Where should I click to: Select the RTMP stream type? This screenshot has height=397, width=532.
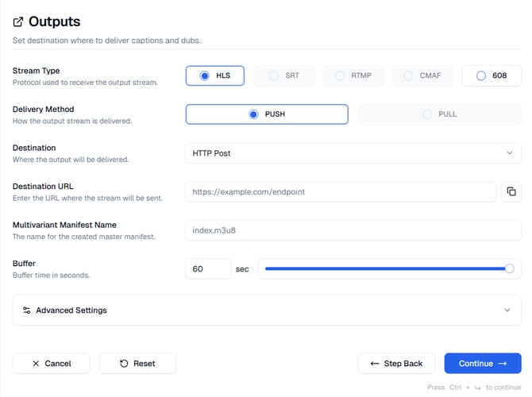coord(353,76)
